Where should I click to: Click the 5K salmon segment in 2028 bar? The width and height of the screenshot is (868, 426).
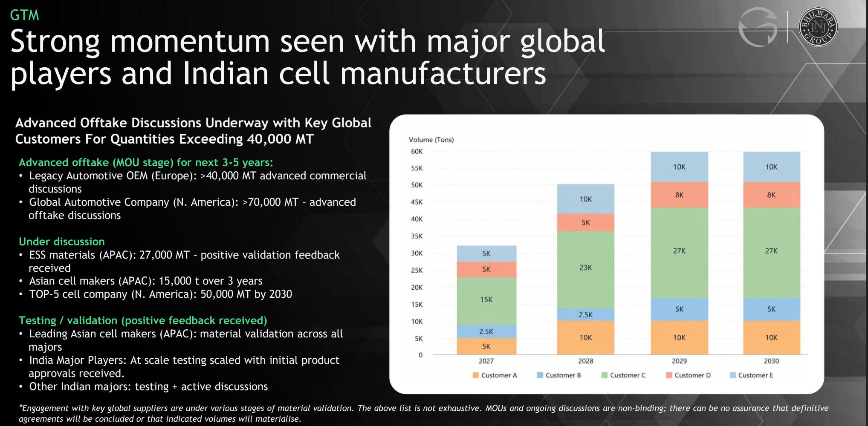(586, 222)
